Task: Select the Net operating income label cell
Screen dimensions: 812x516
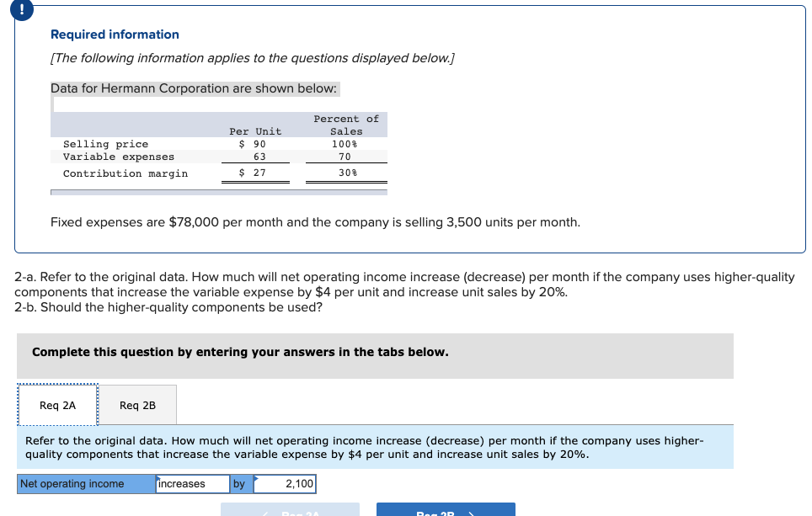Action: (84, 483)
